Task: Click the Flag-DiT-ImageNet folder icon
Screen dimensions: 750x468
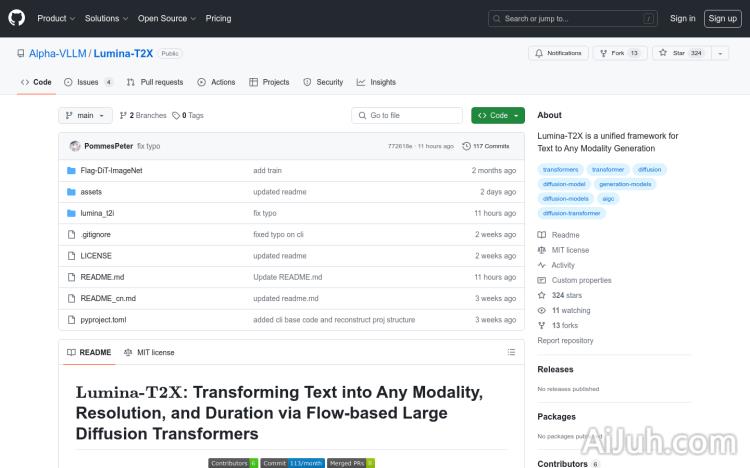Action: (x=71, y=170)
